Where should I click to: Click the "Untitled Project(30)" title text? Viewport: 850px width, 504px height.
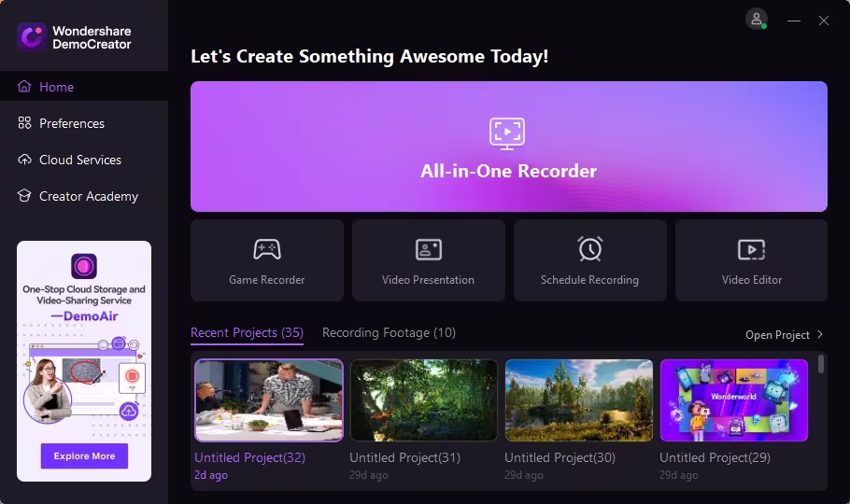[560, 457]
